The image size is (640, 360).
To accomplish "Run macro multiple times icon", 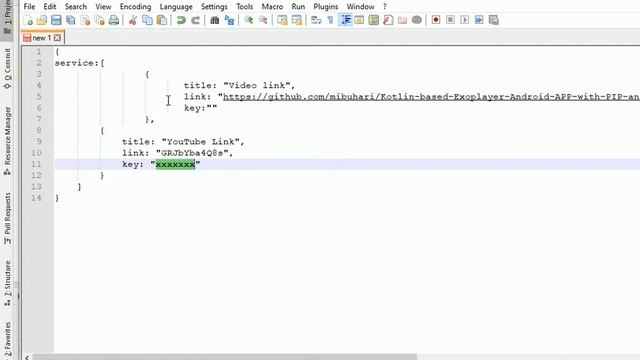I will [x=479, y=20].
